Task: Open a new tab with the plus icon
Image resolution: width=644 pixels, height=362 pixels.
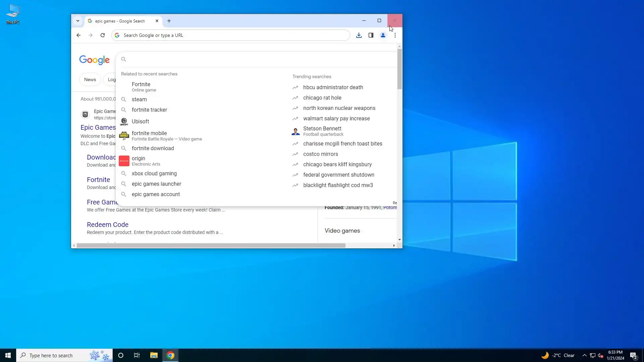Action: [169, 21]
